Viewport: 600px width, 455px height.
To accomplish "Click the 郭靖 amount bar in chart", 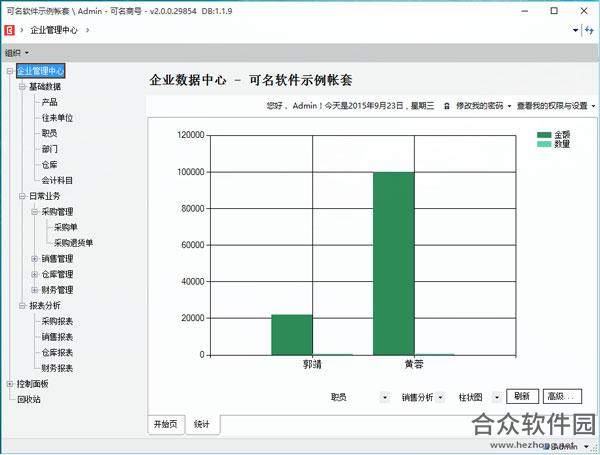I will (x=292, y=335).
